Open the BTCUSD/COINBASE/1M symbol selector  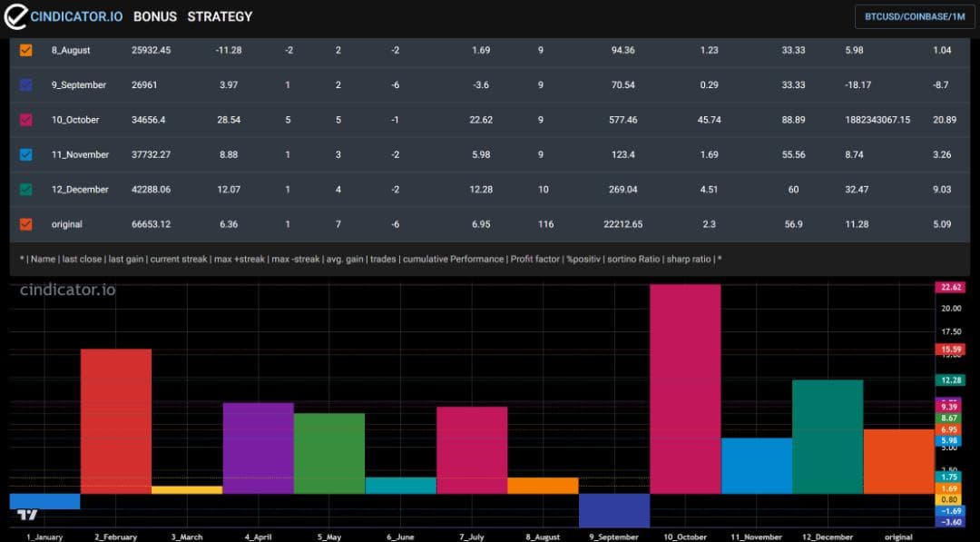click(x=915, y=17)
